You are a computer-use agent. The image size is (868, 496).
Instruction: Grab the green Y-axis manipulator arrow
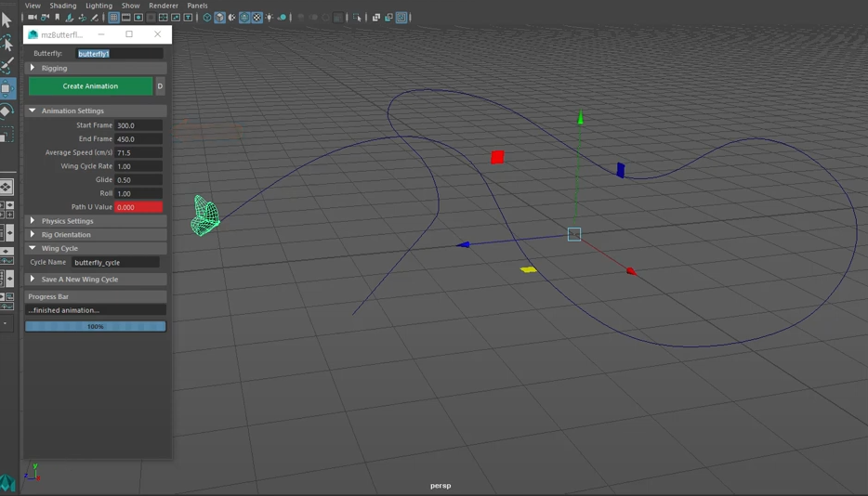(580, 117)
